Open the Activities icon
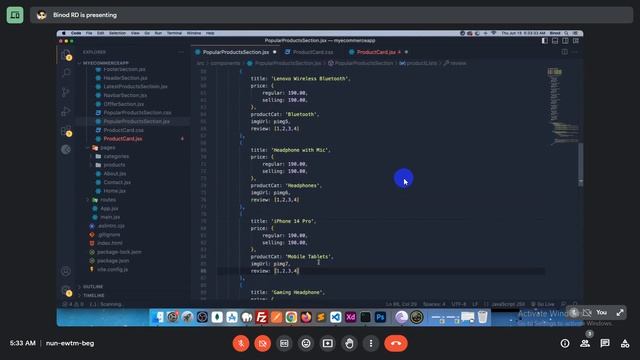The image size is (640, 360). coord(625,343)
